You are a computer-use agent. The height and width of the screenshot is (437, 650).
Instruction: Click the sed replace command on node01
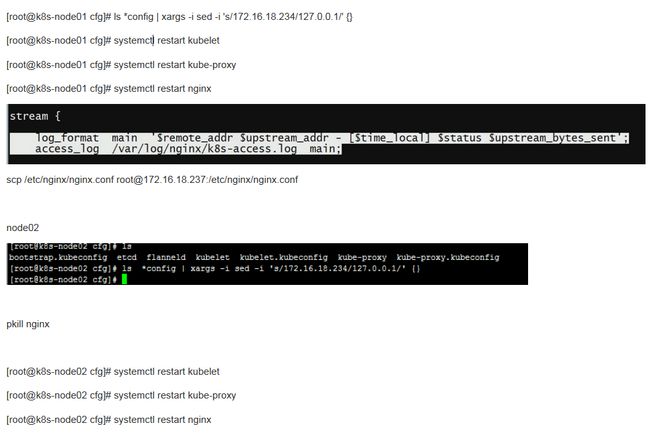coord(179,17)
